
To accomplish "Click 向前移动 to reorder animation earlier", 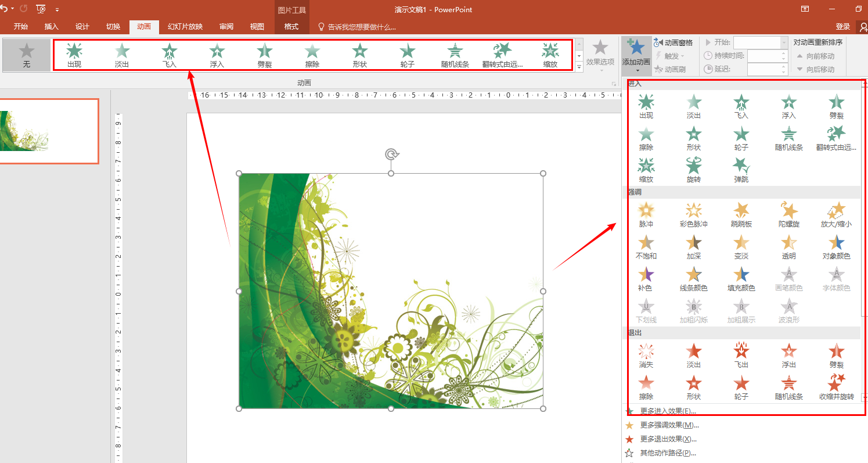I will [816, 56].
